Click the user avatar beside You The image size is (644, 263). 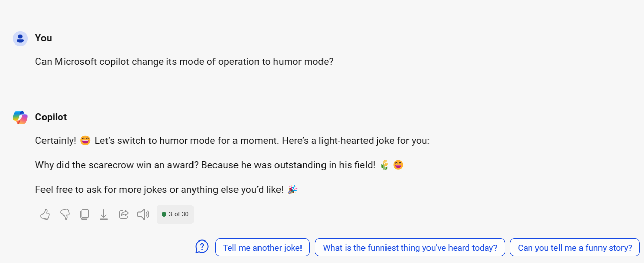20,38
